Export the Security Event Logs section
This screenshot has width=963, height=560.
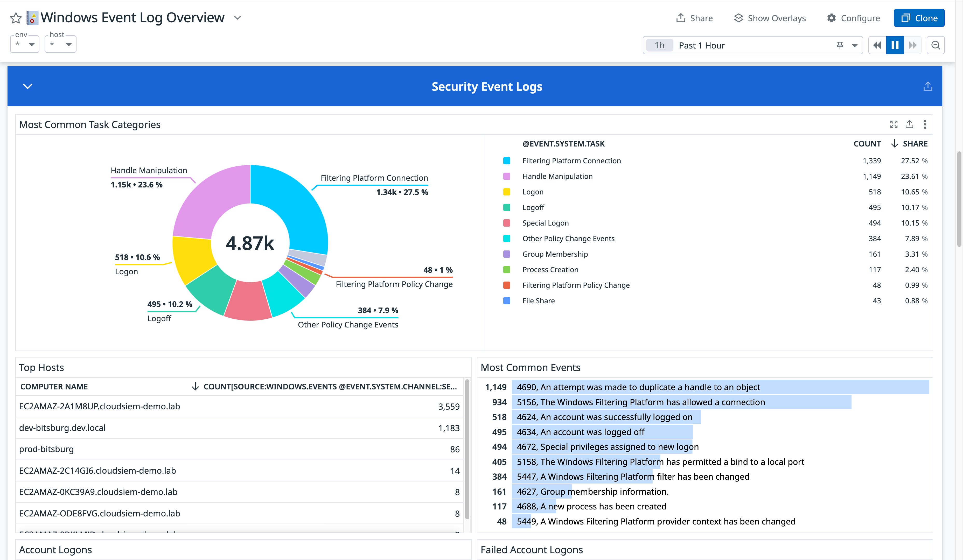tap(928, 86)
